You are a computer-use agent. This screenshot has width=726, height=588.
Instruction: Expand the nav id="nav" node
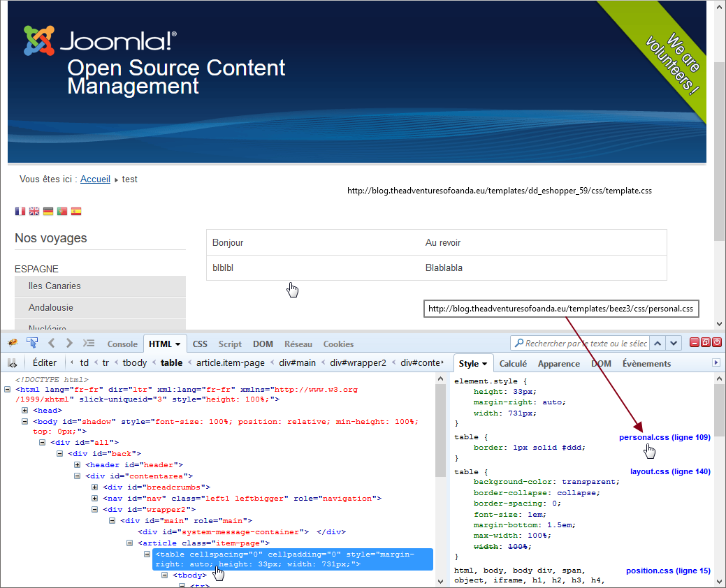[95, 499]
